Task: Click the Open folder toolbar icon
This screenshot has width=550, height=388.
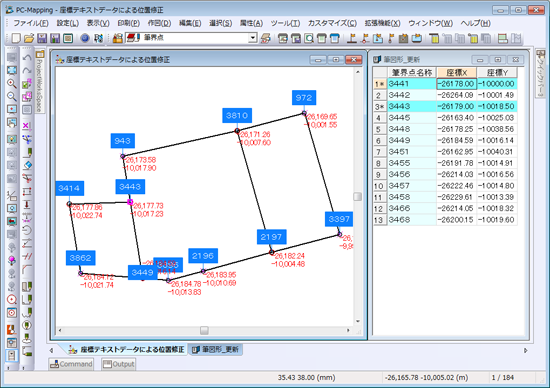Action: (x=29, y=38)
